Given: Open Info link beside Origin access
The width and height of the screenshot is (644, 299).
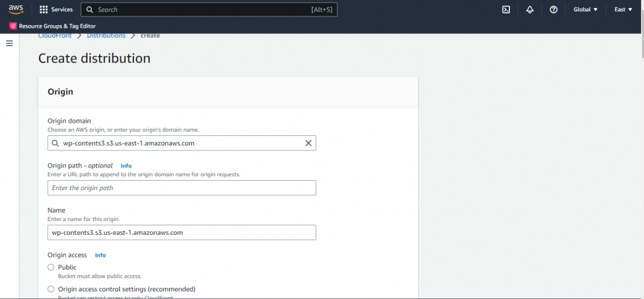Looking at the screenshot, I should tap(100, 255).
